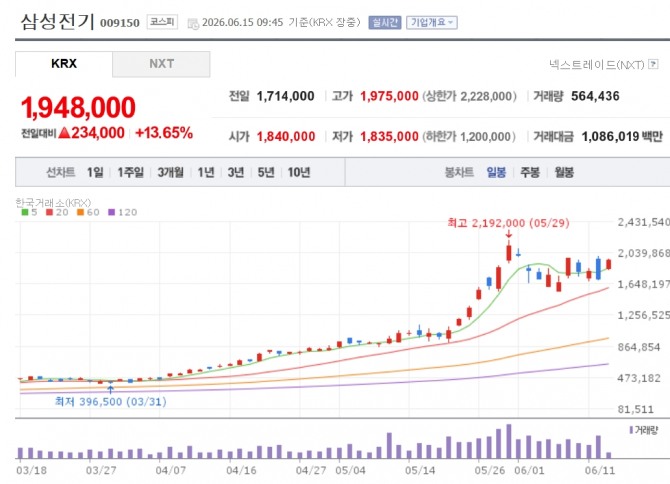Viewport: 670px width, 484px height.
Task: Select the 월봉 monthly candle chart
Action: click(564, 172)
